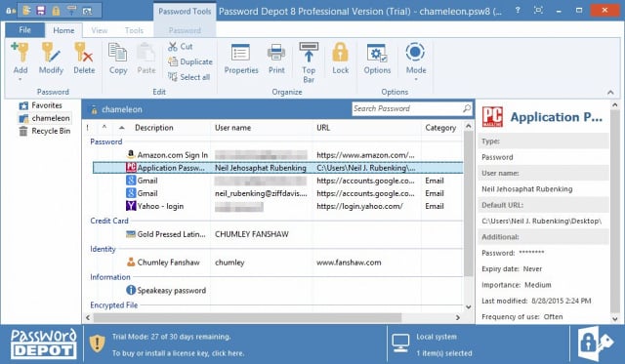Click the last quick access toolbar icon
625x364 pixels.
(x=87, y=11)
